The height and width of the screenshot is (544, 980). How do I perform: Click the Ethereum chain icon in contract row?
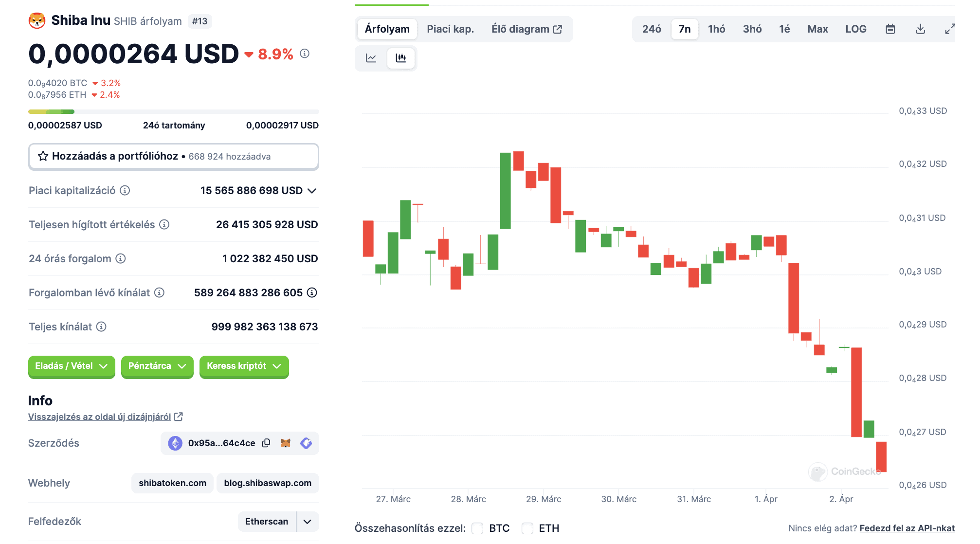click(175, 443)
